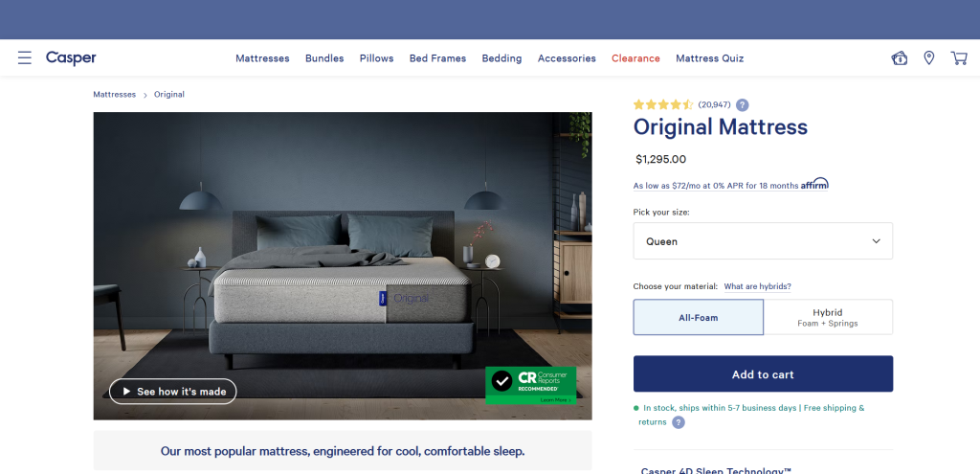Click the Add to cart button
980x474 pixels.
(763, 374)
